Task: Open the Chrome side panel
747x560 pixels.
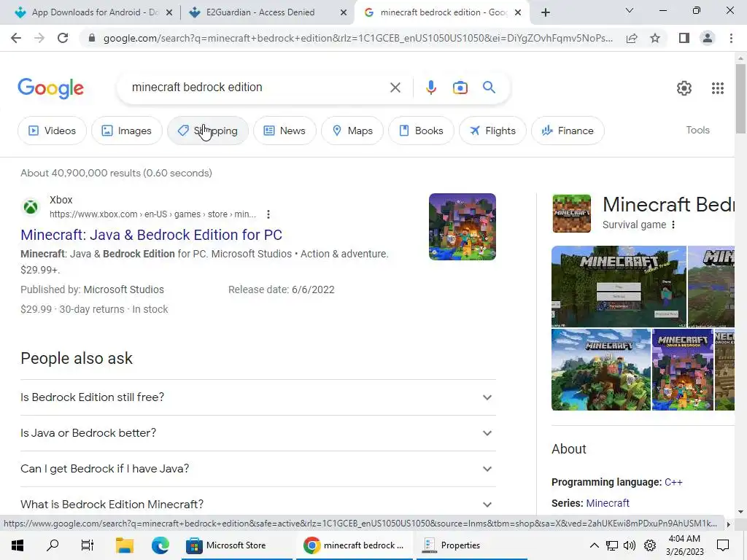Action: coord(684,38)
